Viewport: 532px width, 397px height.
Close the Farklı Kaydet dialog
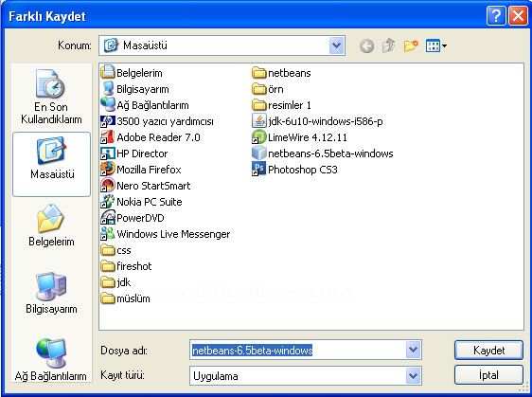point(518,16)
